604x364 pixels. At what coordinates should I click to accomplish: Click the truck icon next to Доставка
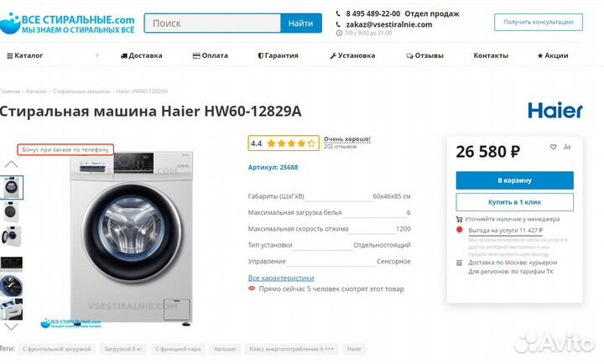click(x=124, y=55)
